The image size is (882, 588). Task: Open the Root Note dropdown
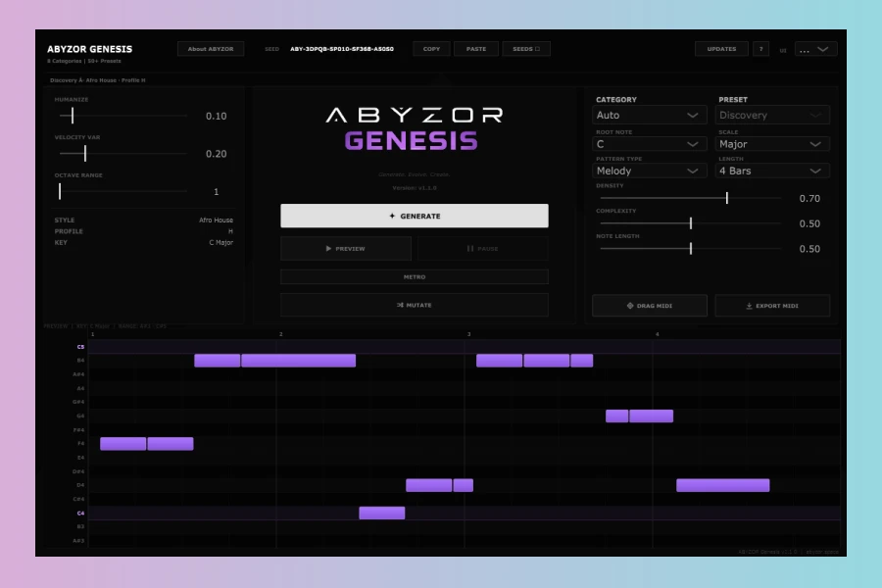(649, 144)
